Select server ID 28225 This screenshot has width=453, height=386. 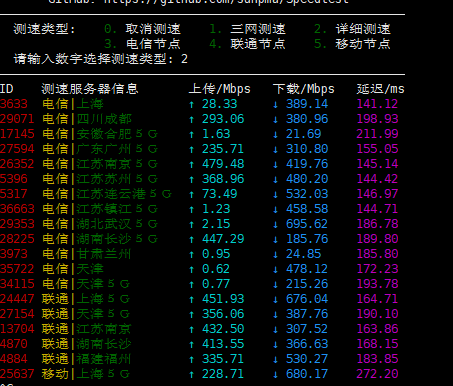[x=17, y=239]
